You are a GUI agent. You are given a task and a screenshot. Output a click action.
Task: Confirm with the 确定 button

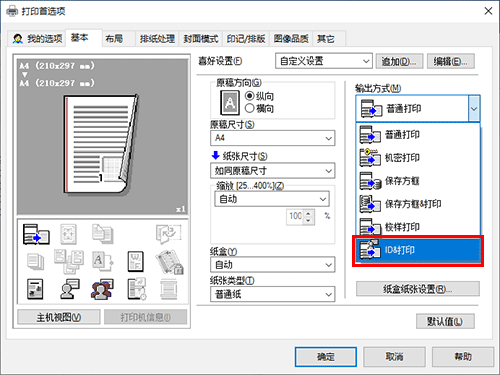[326, 357]
